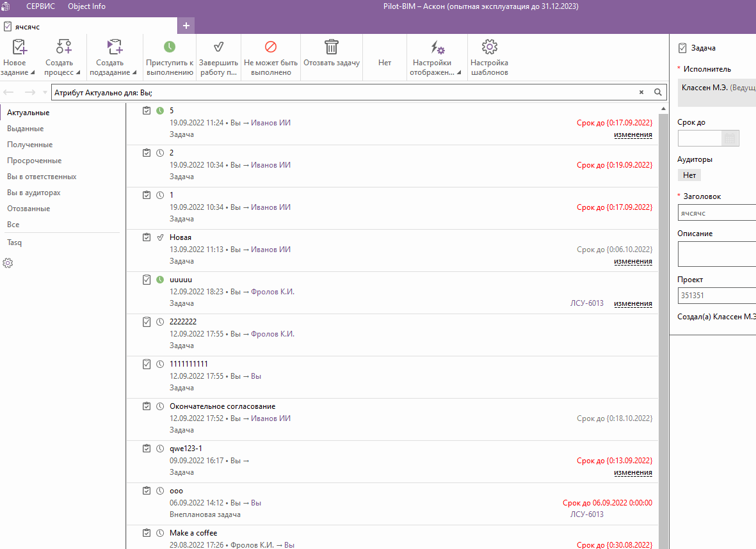This screenshot has height=549, width=756.
Task: Click the "изменения" link on task uuuuu
Action: pyautogui.click(x=632, y=303)
